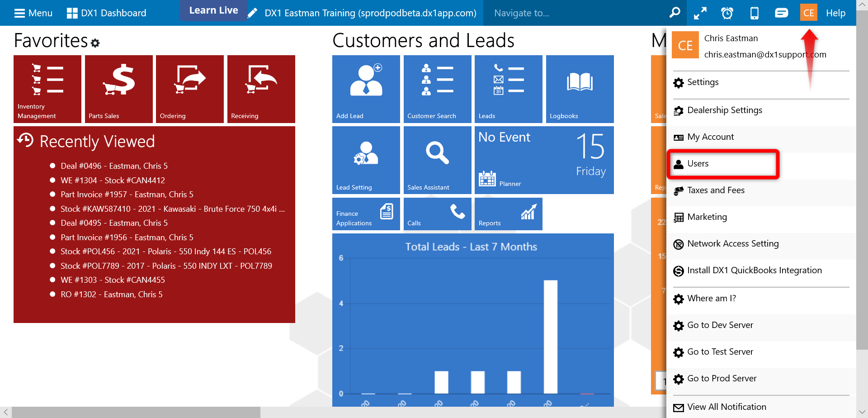Screen dimensions: 868x418
Task: Open the Add Lead tile
Action: [366, 89]
